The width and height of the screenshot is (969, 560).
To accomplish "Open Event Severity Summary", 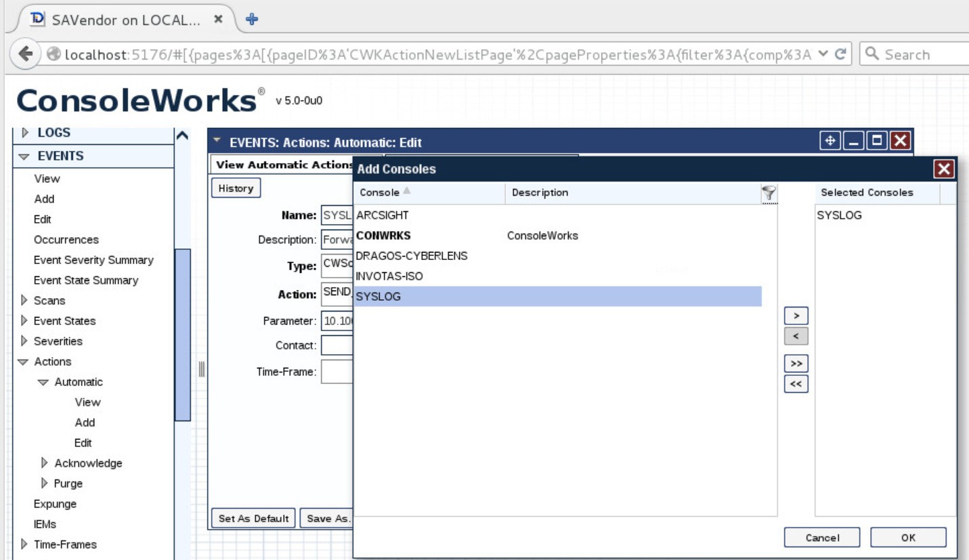I will pos(93,260).
